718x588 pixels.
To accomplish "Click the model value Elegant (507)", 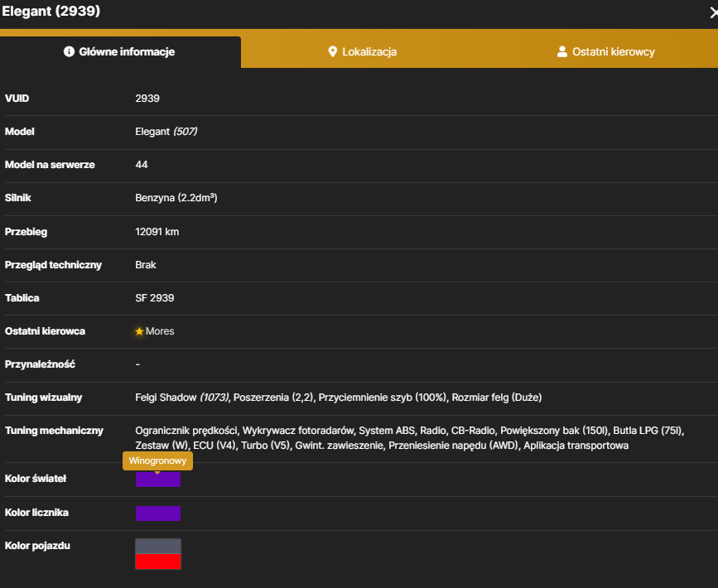I will (x=166, y=132).
